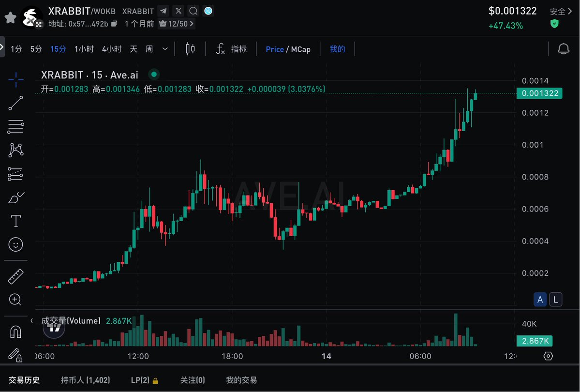Open the emoji sticker tool
This screenshot has width=580, height=392.
pos(15,244)
